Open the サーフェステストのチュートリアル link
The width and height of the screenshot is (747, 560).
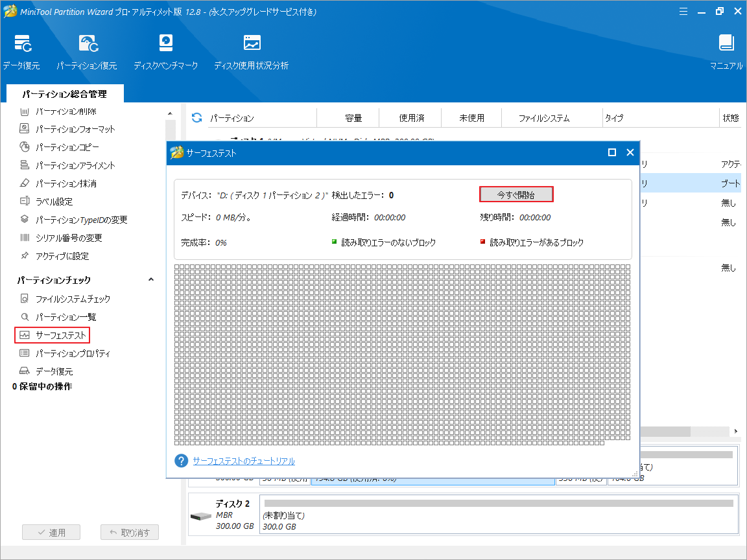(x=244, y=461)
